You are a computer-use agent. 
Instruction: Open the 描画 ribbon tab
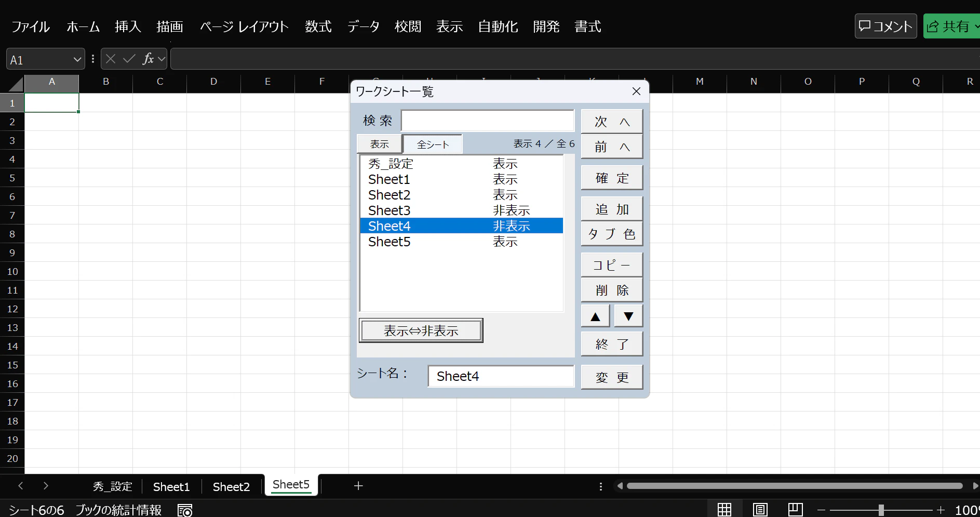(x=170, y=26)
